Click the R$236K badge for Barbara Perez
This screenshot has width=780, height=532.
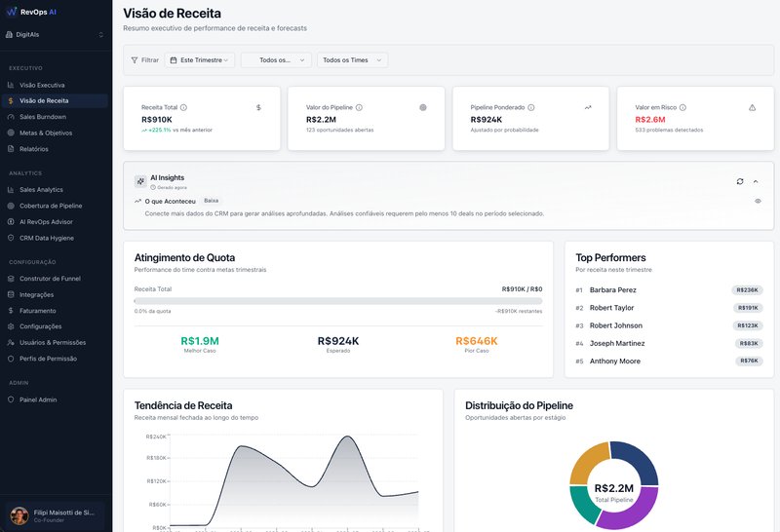click(x=747, y=289)
